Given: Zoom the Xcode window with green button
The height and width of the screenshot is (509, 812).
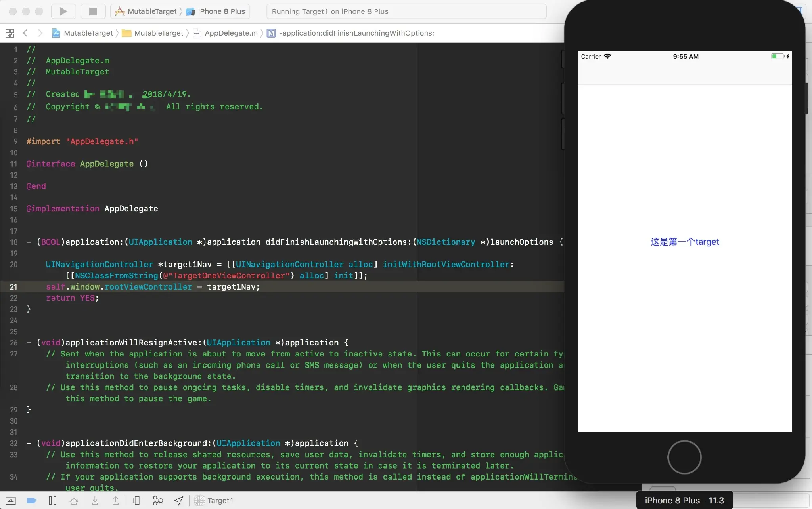Looking at the screenshot, I should pyautogui.click(x=39, y=11).
